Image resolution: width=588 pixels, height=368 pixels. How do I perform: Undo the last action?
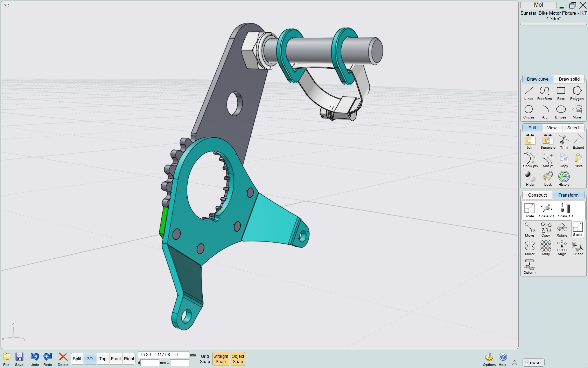tap(35, 360)
